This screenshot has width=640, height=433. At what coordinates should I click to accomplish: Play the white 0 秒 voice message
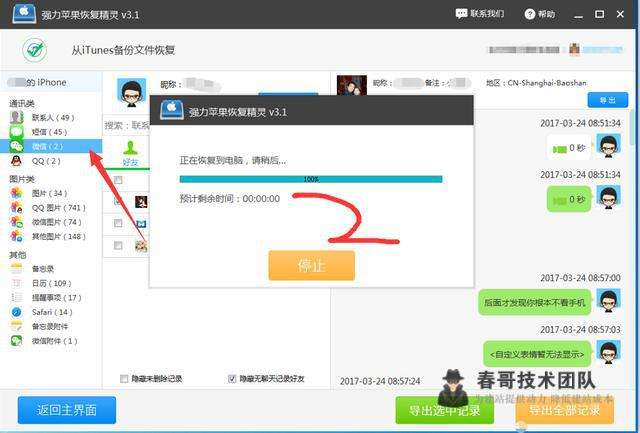pyautogui.click(x=569, y=148)
